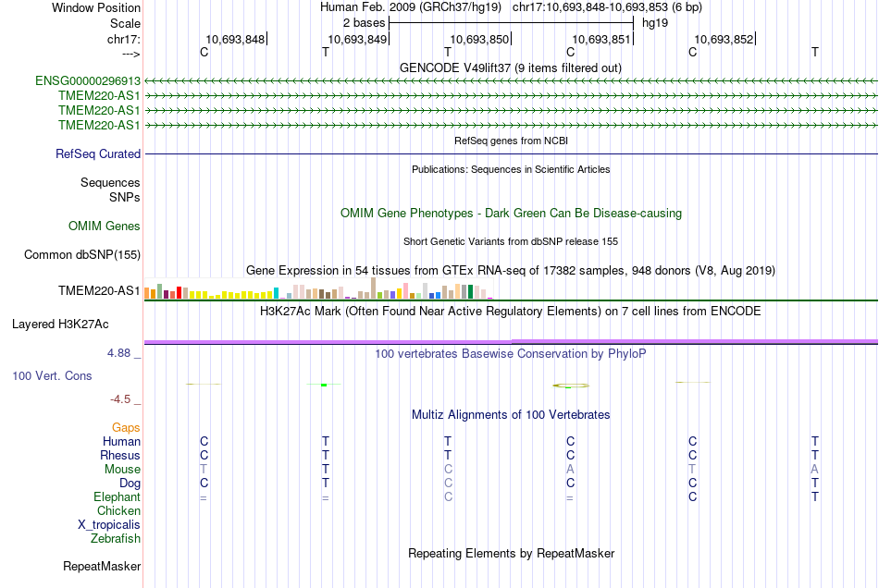Open the RefSeq Curated track label
The width and height of the screenshot is (879, 588).
98,154
